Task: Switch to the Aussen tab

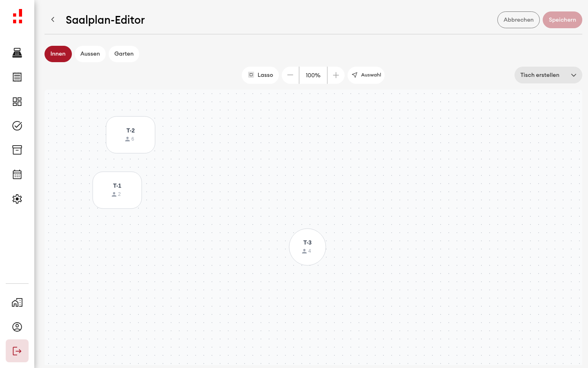Action: coord(90,54)
